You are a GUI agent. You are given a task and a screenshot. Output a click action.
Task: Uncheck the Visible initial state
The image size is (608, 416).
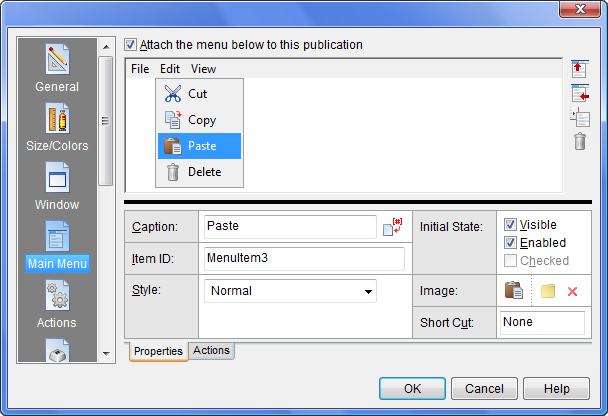point(511,225)
